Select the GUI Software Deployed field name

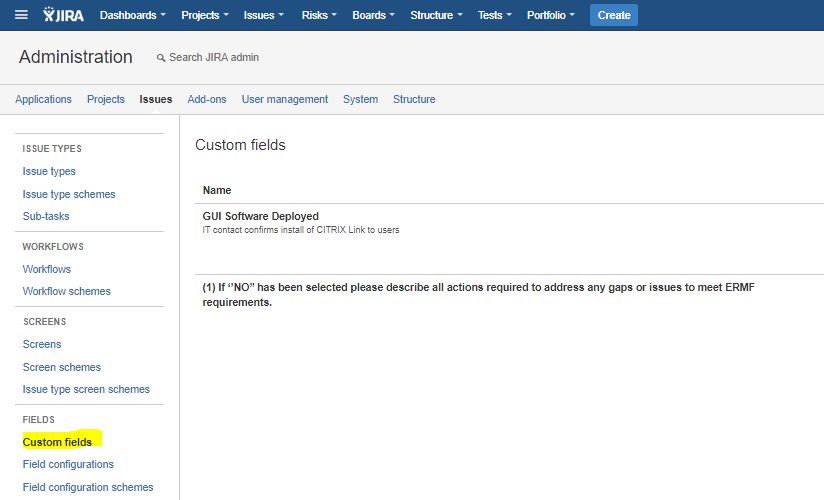261,216
